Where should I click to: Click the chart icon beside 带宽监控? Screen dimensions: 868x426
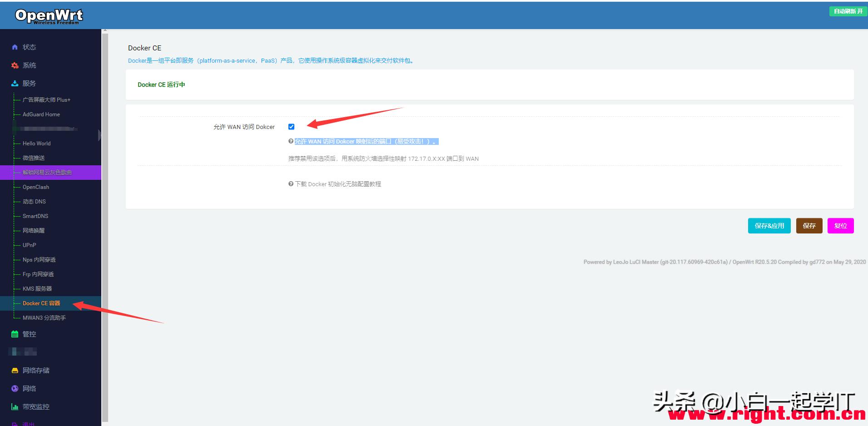(x=15, y=407)
